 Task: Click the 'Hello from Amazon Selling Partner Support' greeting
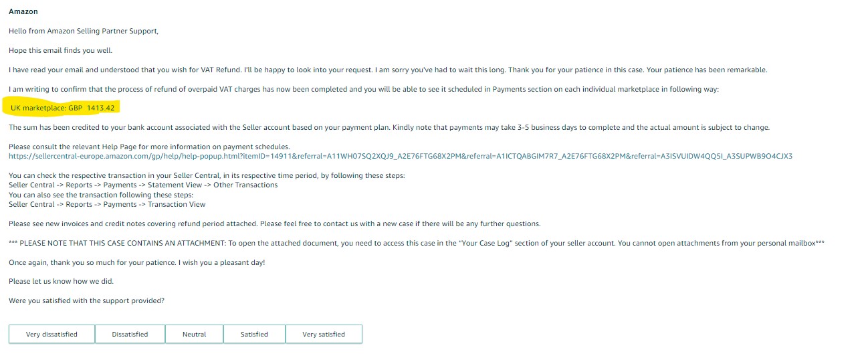[84, 31]
